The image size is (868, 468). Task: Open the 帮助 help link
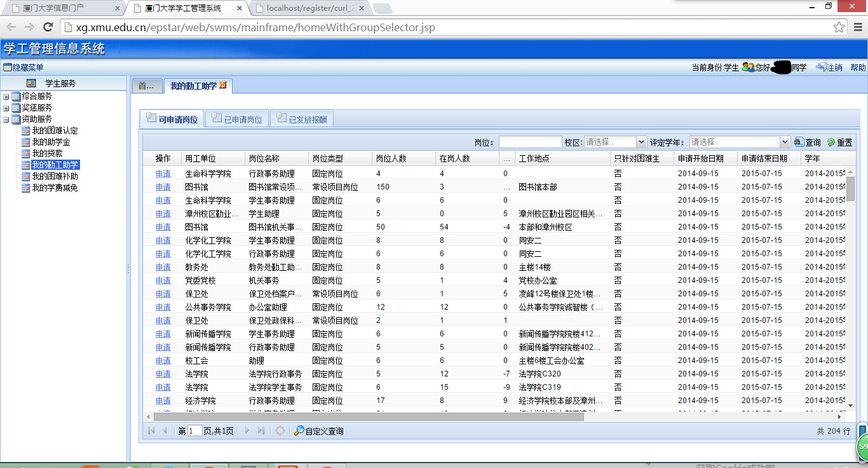pos(858,67)
